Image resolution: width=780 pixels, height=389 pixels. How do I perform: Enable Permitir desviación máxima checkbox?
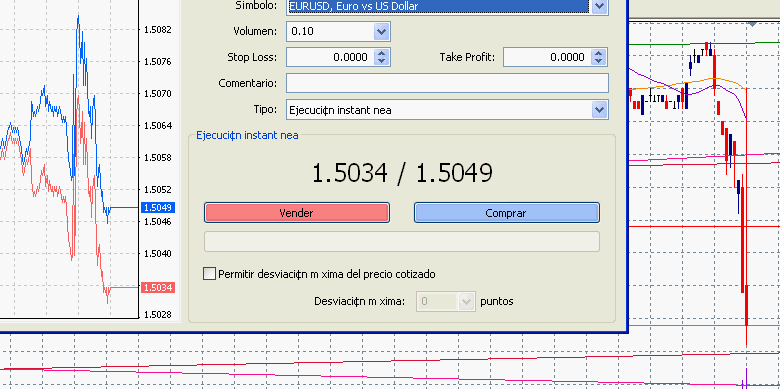(x=209, y=274)
